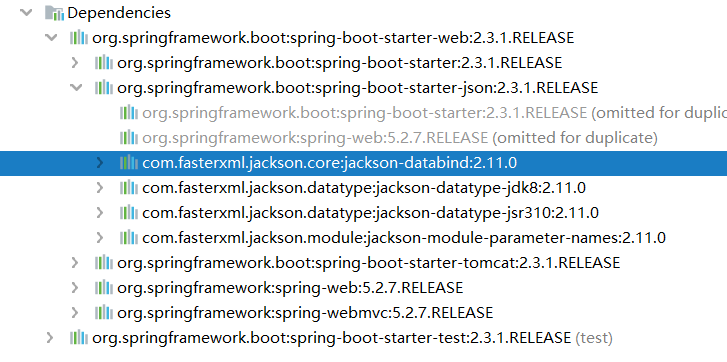Click library icon of spring-boot-starter-test

coord(79,338)
